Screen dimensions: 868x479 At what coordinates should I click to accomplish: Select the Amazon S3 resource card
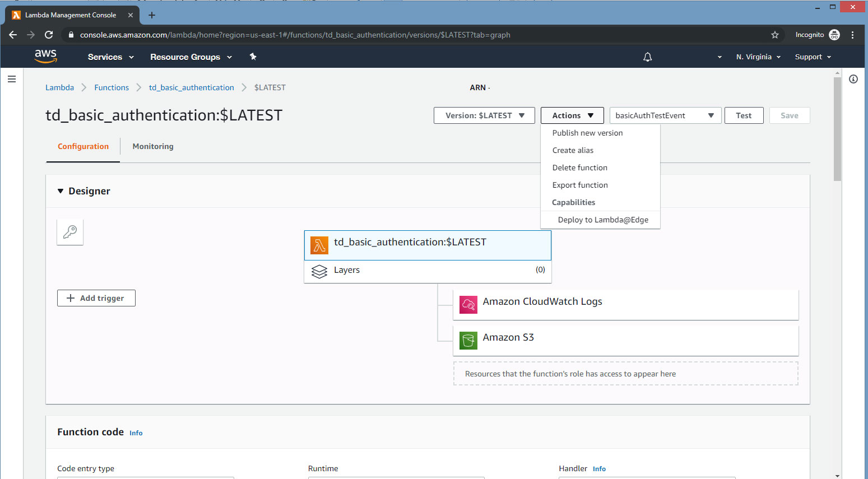[x=625, y=341]
